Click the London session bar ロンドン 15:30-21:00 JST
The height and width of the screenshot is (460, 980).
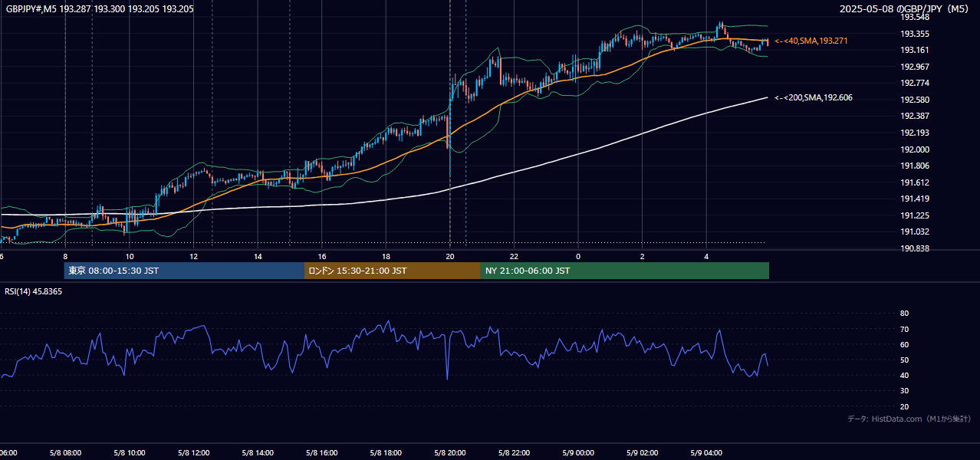click(393, 271)
